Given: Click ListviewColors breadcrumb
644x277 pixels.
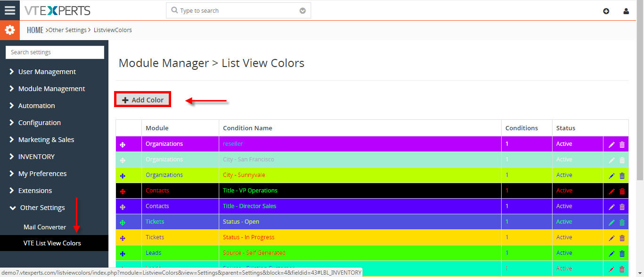Looking at the screenshot, I should coord(113,30).
